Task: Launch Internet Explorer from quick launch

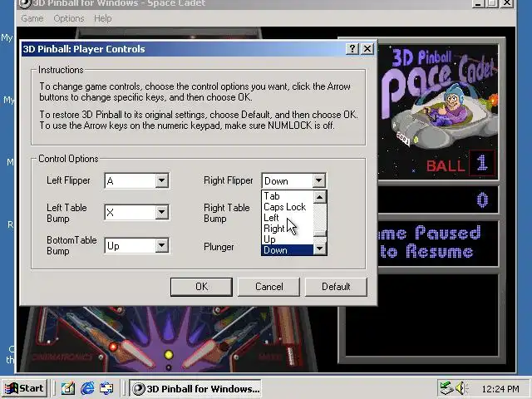Action: coord(87,388)
